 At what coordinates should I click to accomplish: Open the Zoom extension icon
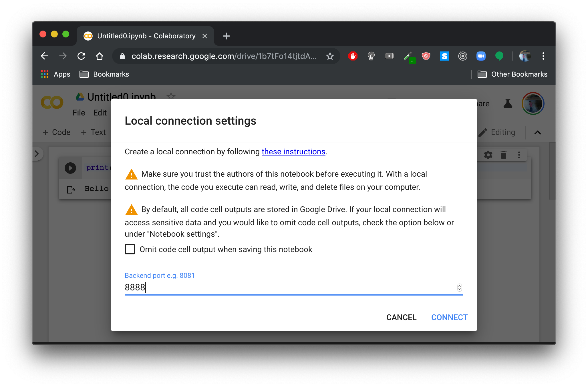[x=481, y=56]
